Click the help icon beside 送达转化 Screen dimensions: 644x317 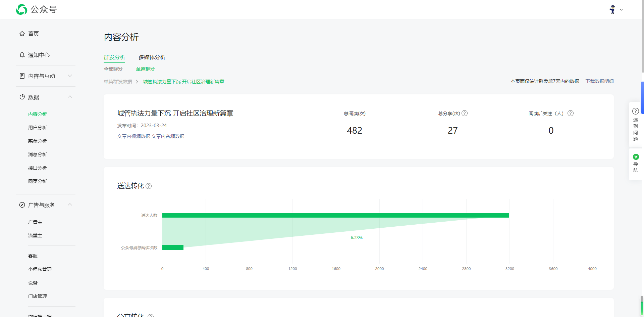149,186
